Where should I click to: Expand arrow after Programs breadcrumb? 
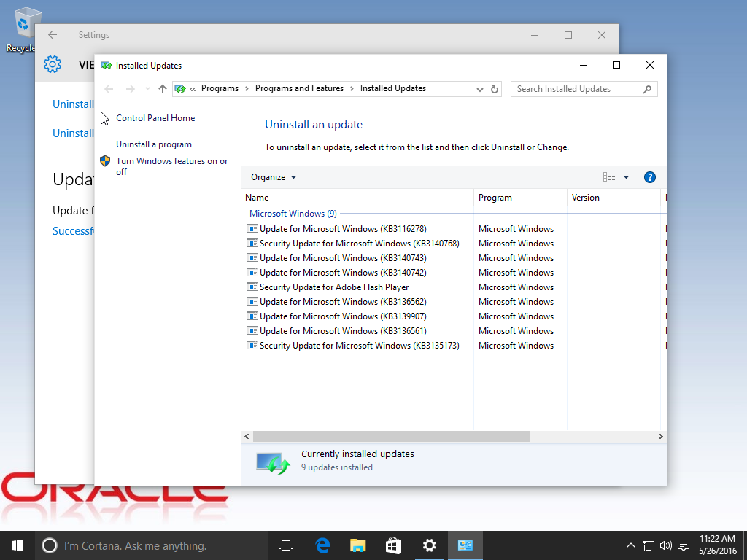pos(247,88)
